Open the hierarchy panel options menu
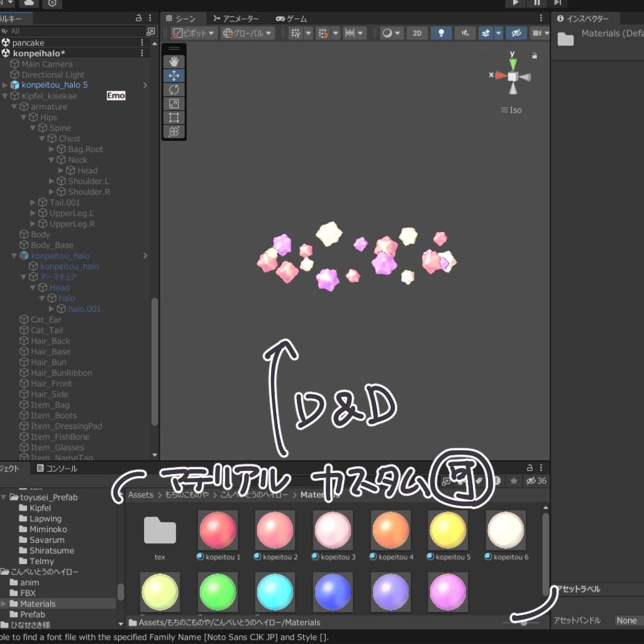This screenshot has width=644, height=644. 150,18
